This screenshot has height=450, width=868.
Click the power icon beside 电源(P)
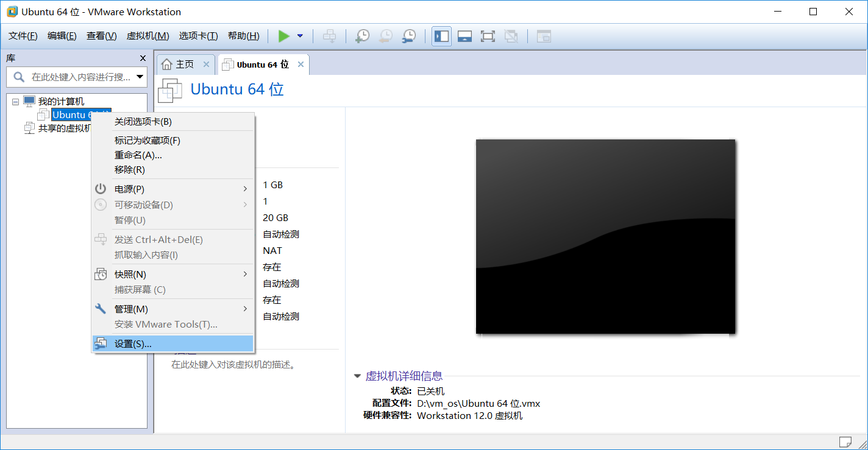pyautogui.click(x=101, y=189)
